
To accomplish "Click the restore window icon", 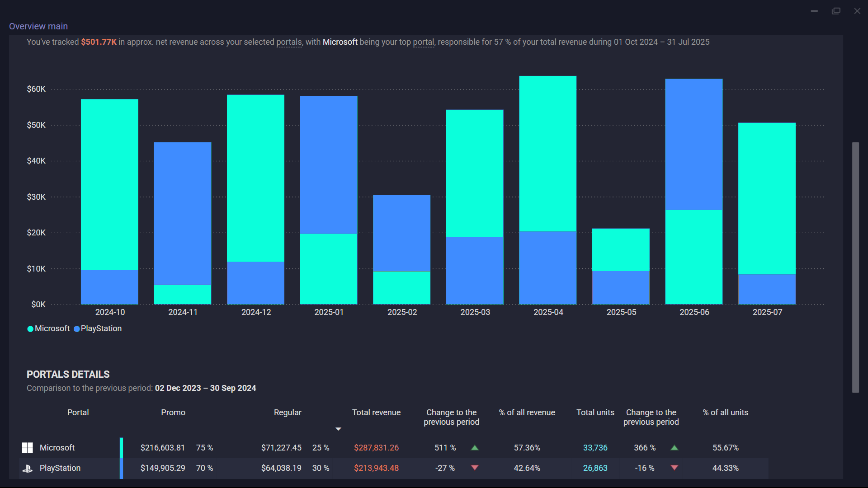I will pos(836,11).
